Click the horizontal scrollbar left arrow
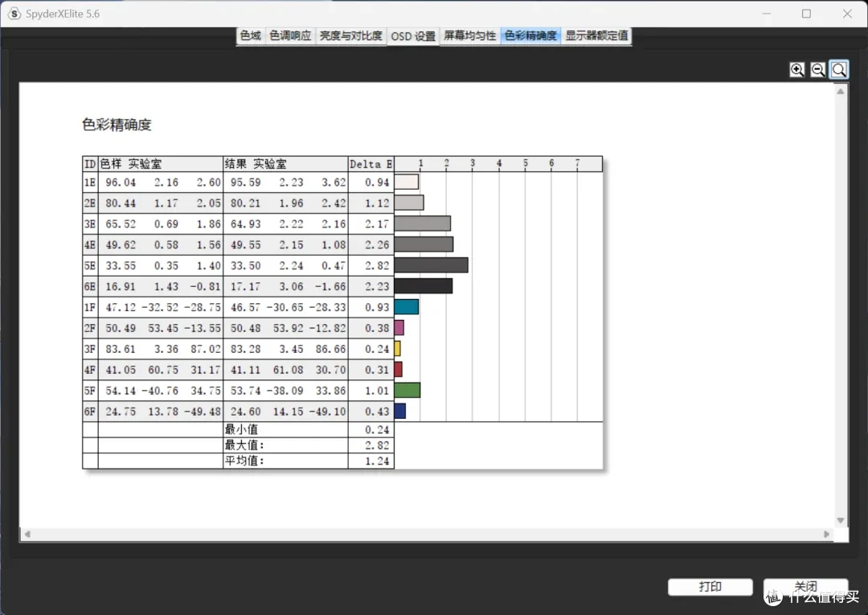 [x=27, y=534]
